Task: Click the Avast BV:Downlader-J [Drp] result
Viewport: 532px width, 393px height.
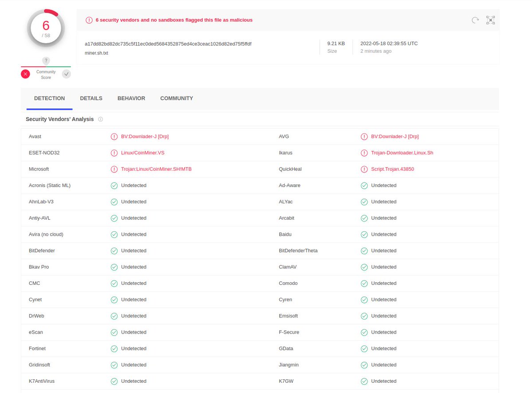Action: click(x=145, y=136)
